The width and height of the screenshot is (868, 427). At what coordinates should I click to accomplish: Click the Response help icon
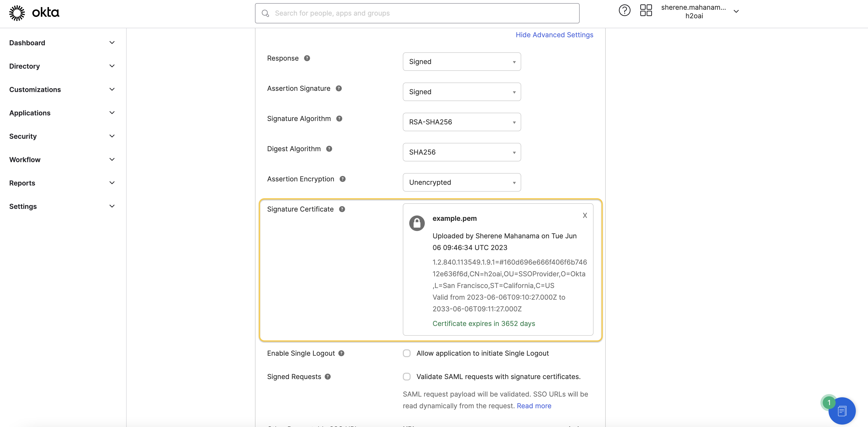[307, 58]
